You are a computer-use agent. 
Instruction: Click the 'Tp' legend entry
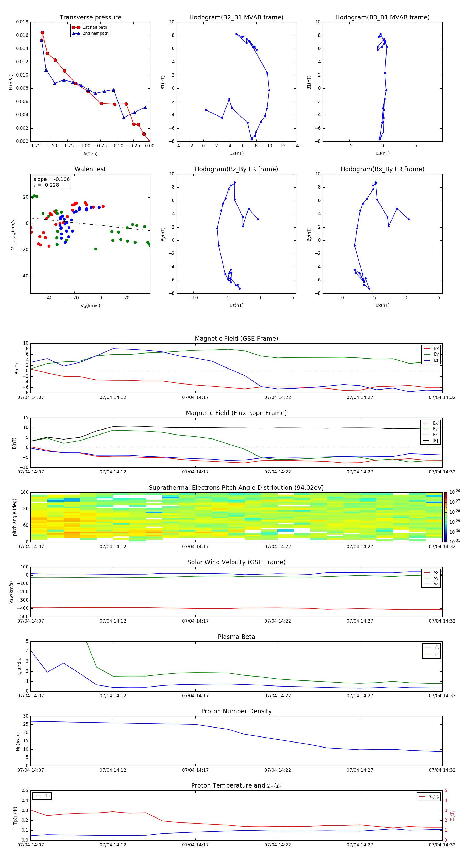[x=42, y=796]
